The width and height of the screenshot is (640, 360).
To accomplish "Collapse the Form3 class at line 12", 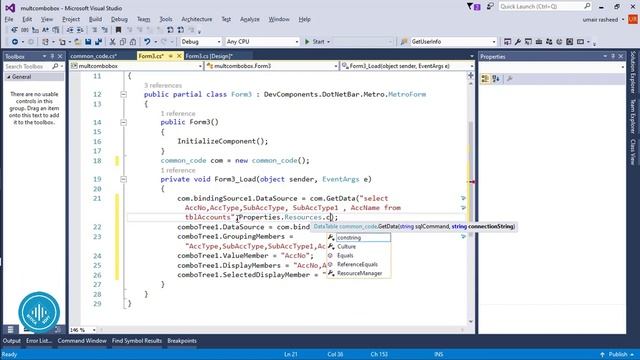I will (x=123, y=95).
